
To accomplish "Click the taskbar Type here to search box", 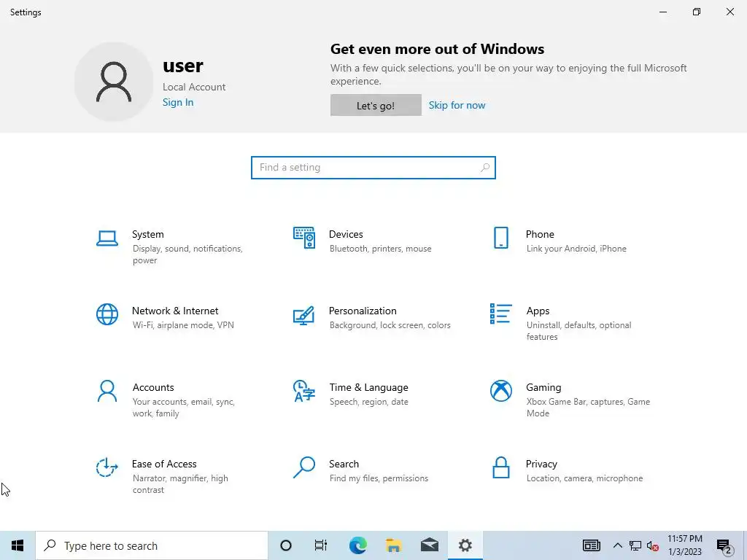I will pos(152,545).
